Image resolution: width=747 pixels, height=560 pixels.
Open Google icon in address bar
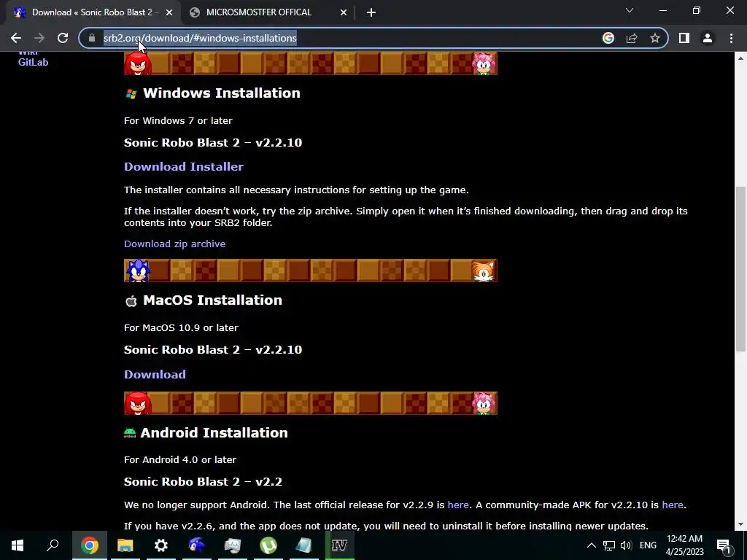tap(608, 38)
